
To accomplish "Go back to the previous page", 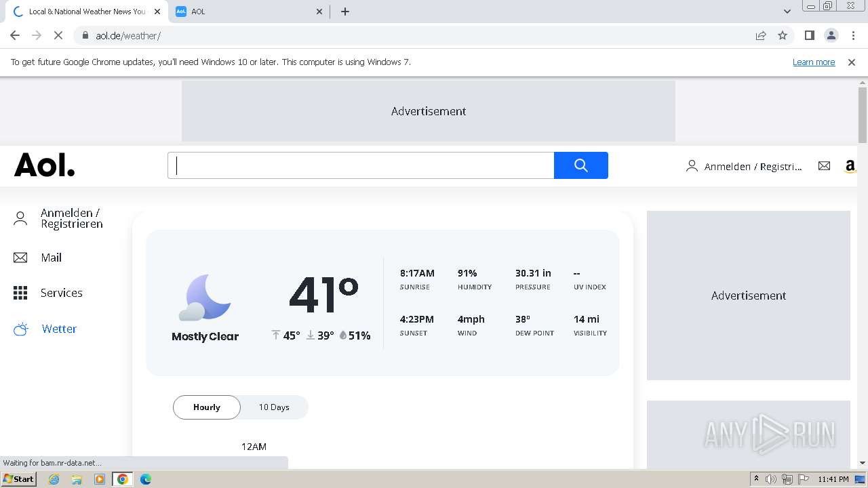I will pyautogui.click(x=15, y=35).
